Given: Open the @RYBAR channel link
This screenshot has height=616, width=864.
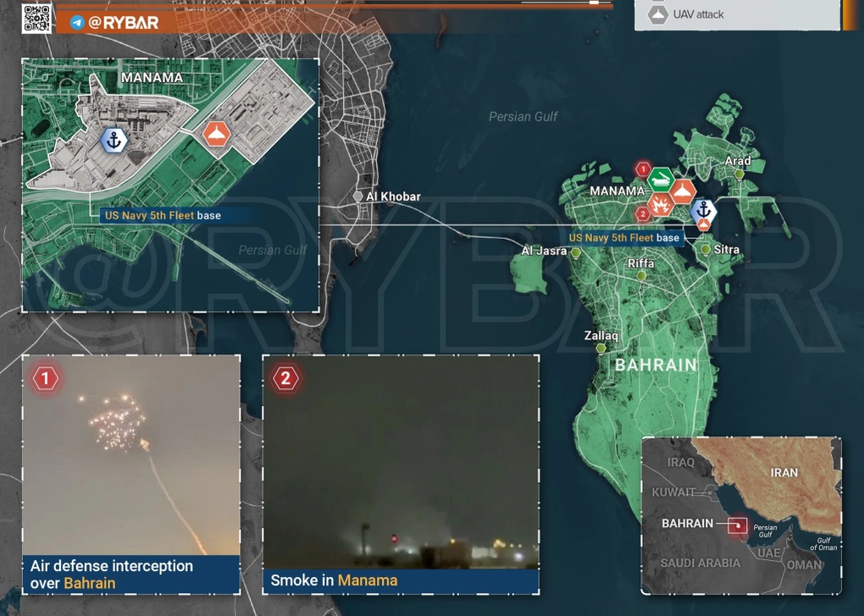Looking at the screenshot, I should pyautogui.click(x=123, y=23).
